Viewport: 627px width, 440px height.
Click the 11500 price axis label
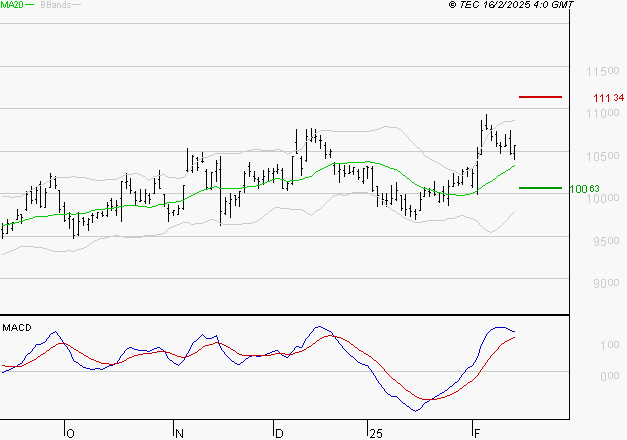603,72
